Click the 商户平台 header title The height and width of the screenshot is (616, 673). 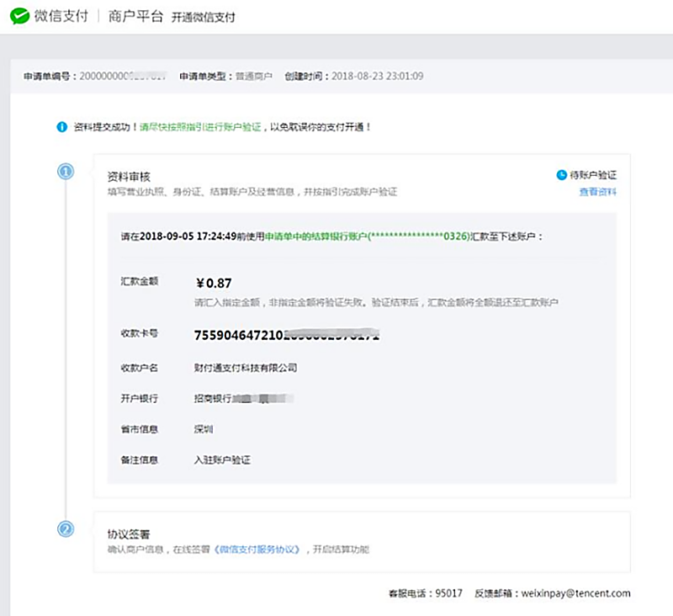point(135,16)
